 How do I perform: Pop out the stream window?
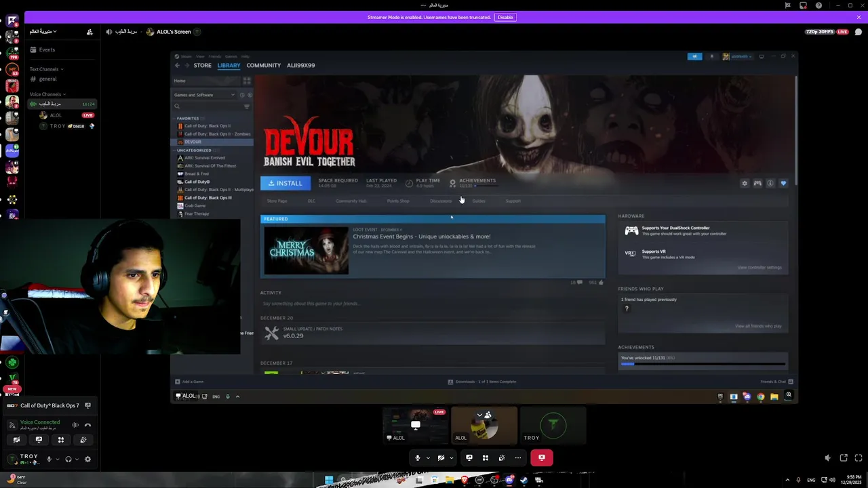(844, 458)
